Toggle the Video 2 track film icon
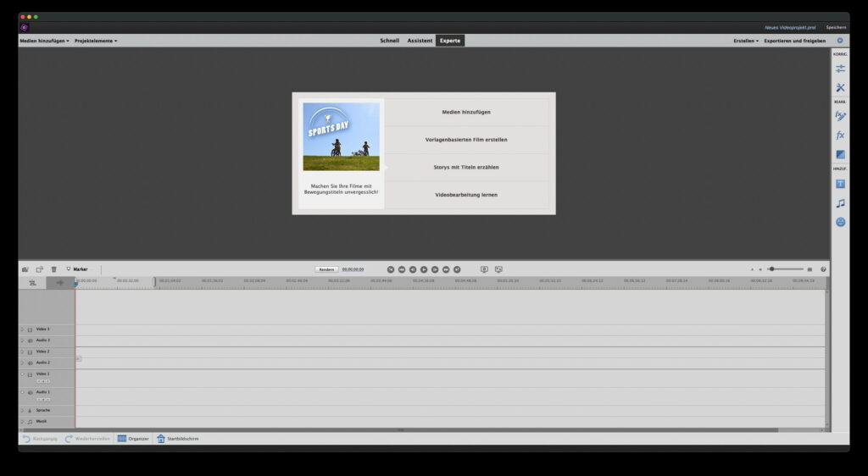Image resolution: width=868 pixels, height=476 pixels. (30, 351)
